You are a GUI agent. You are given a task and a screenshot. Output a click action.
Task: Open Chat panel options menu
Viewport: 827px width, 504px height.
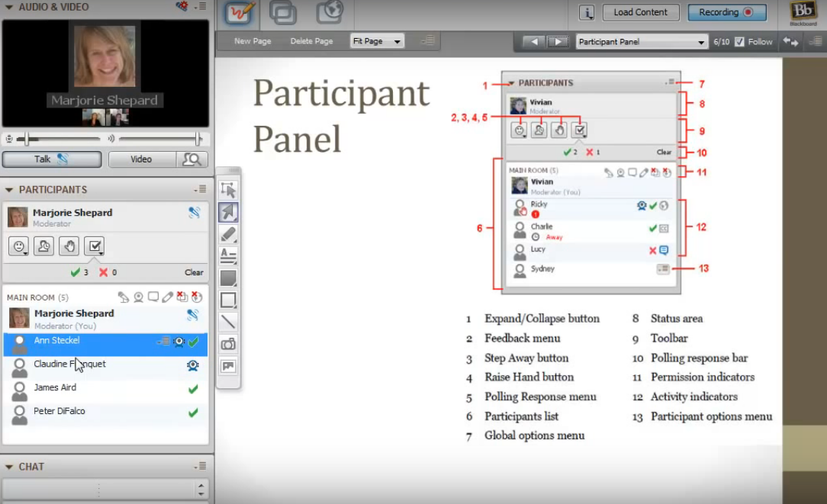click(x=201, y=467)
